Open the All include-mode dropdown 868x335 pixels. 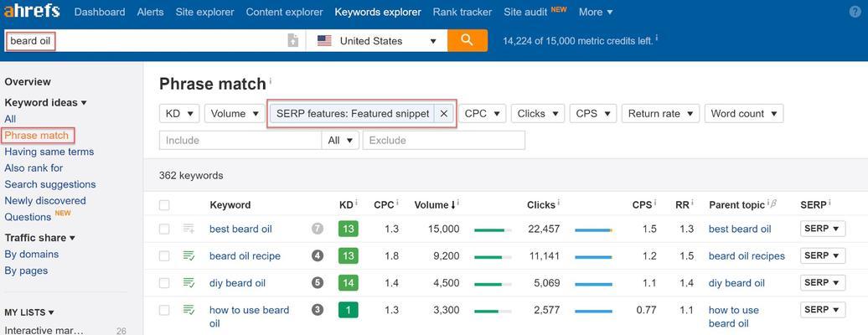point(340,140)
